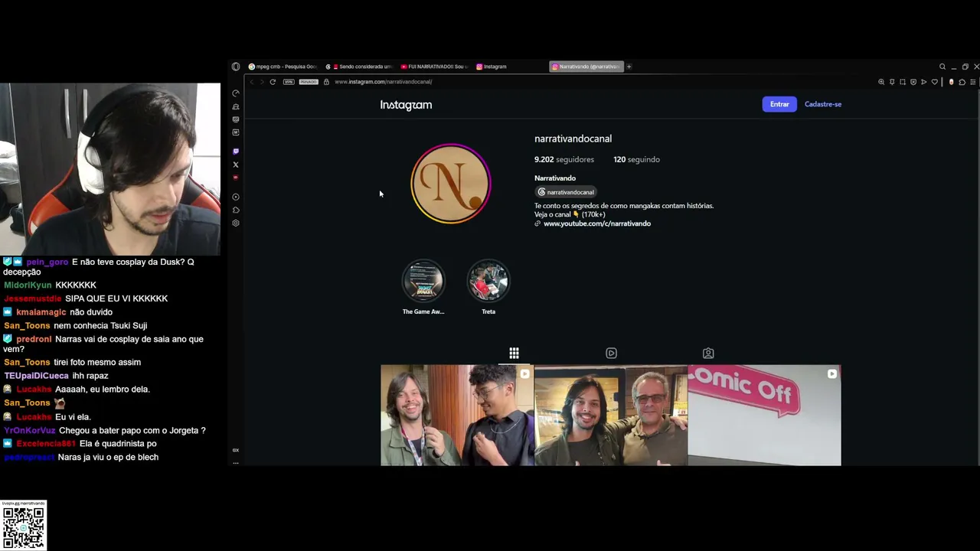Toggle the VPN badge in address bar
This screenshot has width=980, height=551.
(289, 82)
